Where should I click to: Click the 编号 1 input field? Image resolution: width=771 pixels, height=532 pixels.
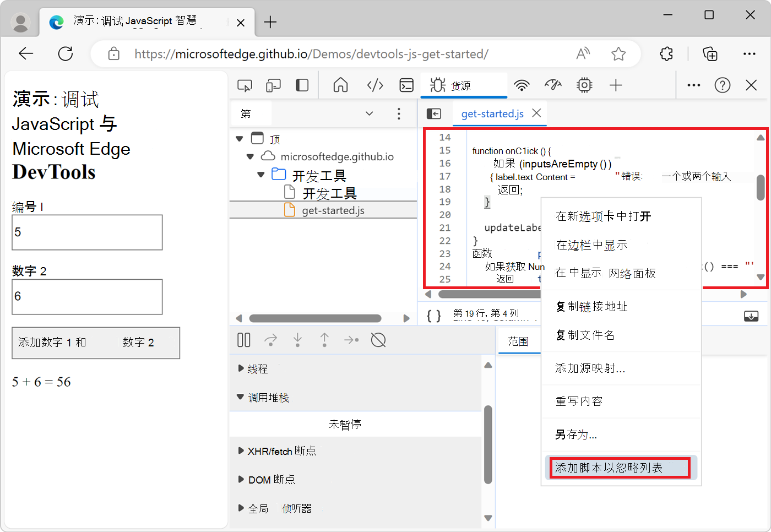point(87,232)
